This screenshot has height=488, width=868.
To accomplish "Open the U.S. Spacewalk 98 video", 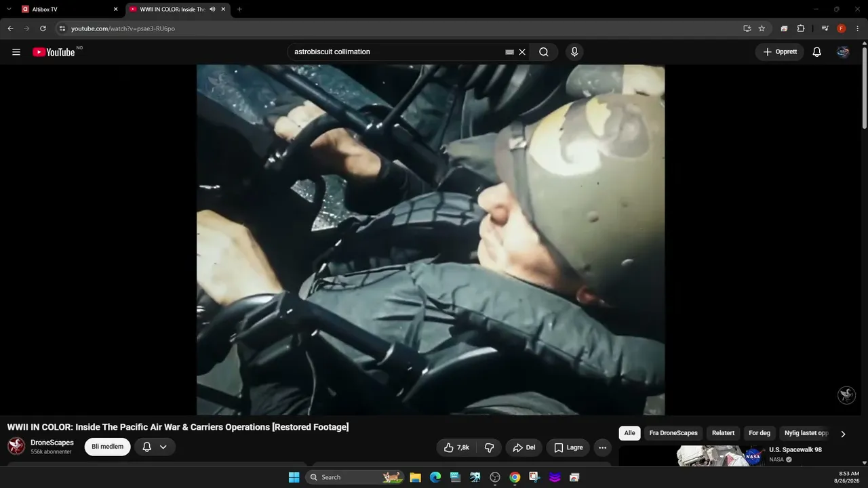I will (795, 449).
